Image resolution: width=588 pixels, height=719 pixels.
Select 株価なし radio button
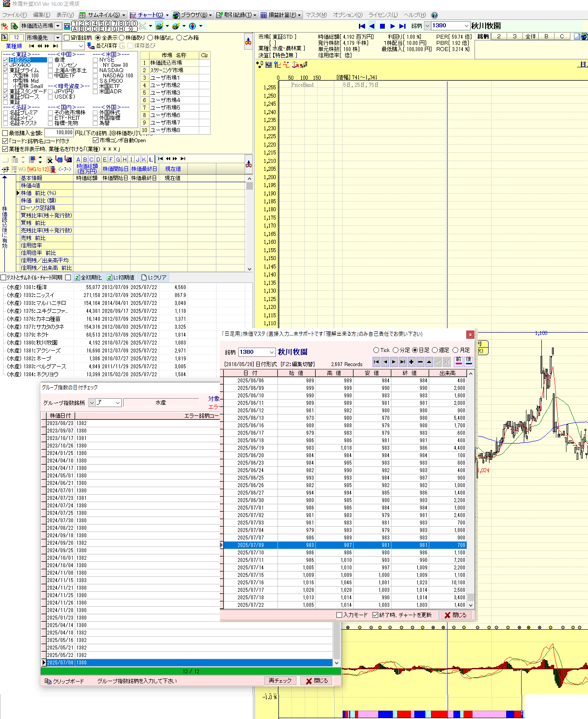150,38
